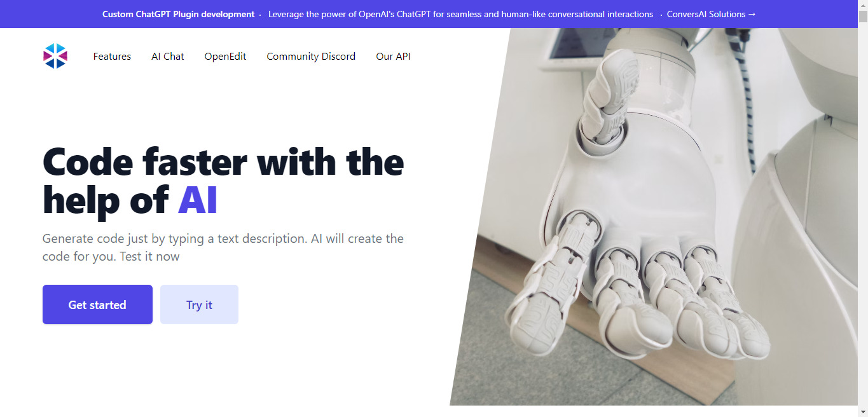
Task: Go to the AI Chat page
Action: [x=168, y=57]
